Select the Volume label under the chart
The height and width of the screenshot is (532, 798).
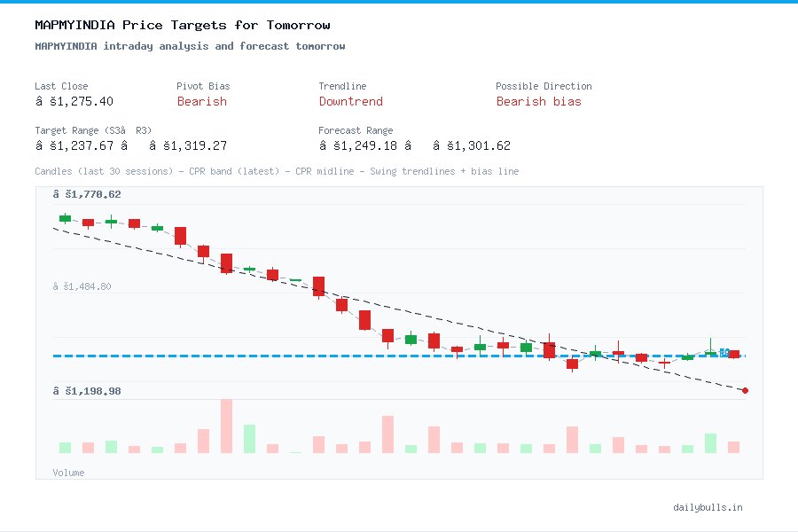[68, 473]
